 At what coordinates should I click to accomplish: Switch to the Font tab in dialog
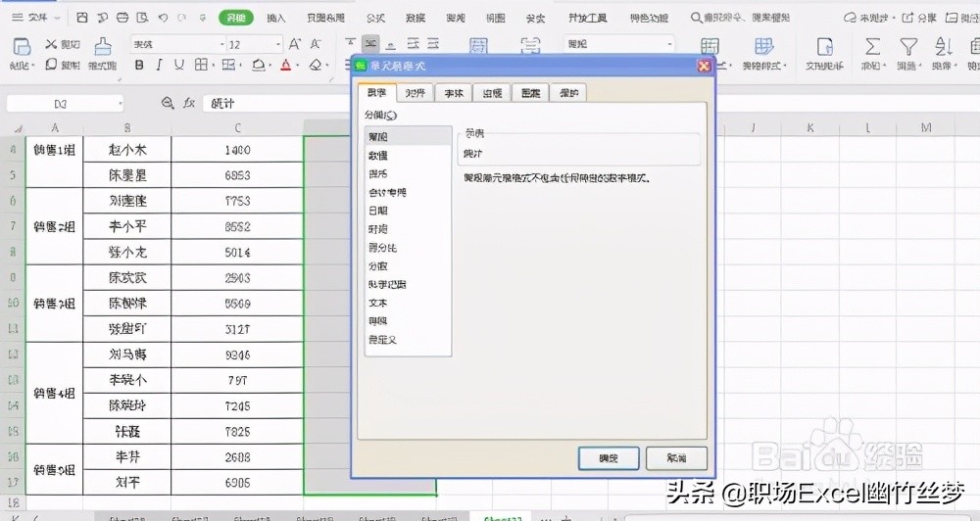[454, 92]
